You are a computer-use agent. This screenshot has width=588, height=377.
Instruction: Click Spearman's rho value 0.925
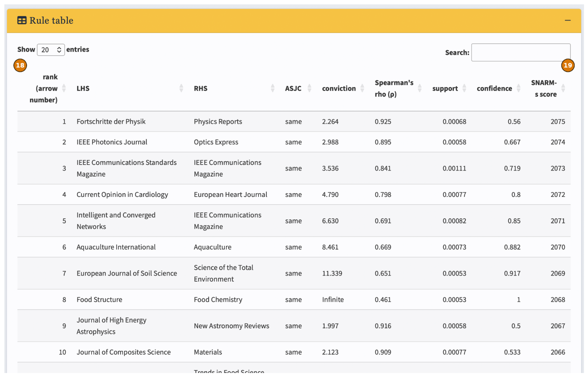click(383, 122)
